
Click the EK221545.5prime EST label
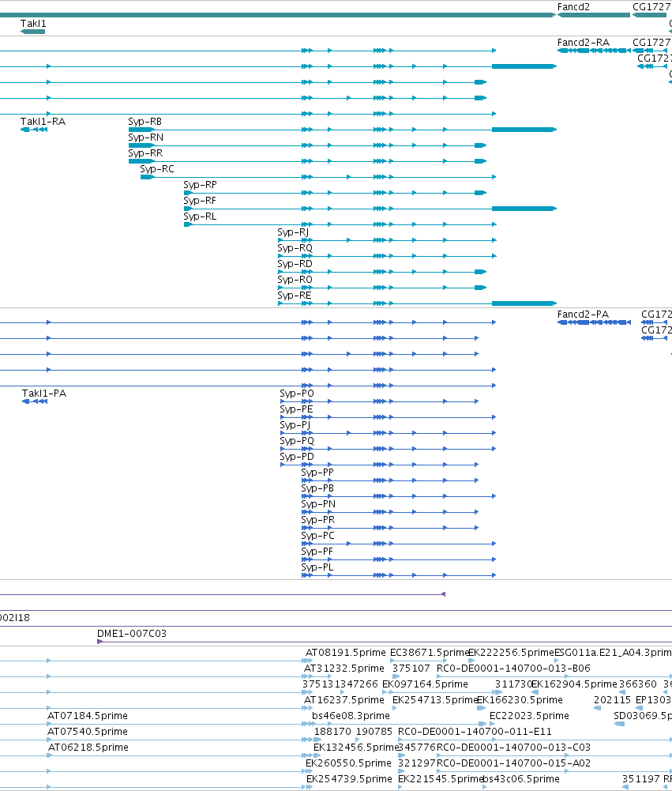tap(441, 779)
